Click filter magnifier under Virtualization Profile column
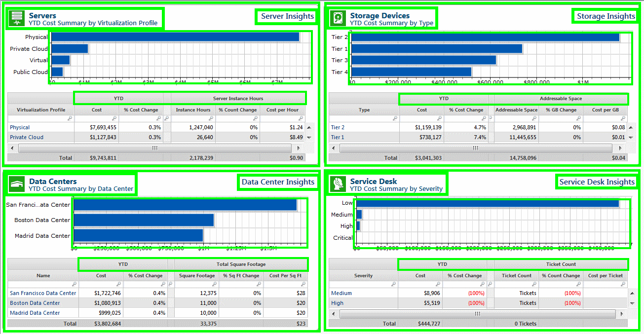The image size is (644, 334). pos(70,118)
